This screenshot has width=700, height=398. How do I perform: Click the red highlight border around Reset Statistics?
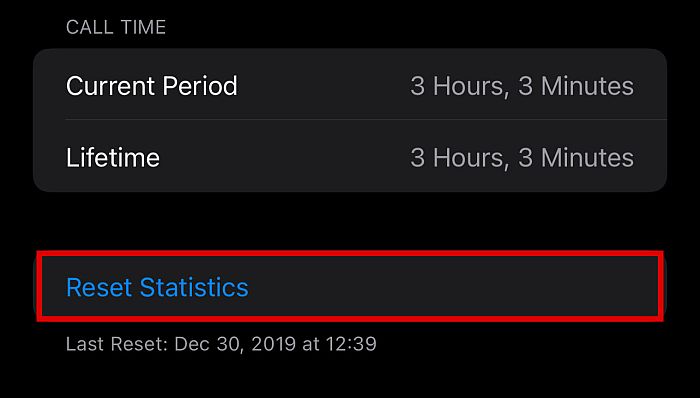pos(350,253)
